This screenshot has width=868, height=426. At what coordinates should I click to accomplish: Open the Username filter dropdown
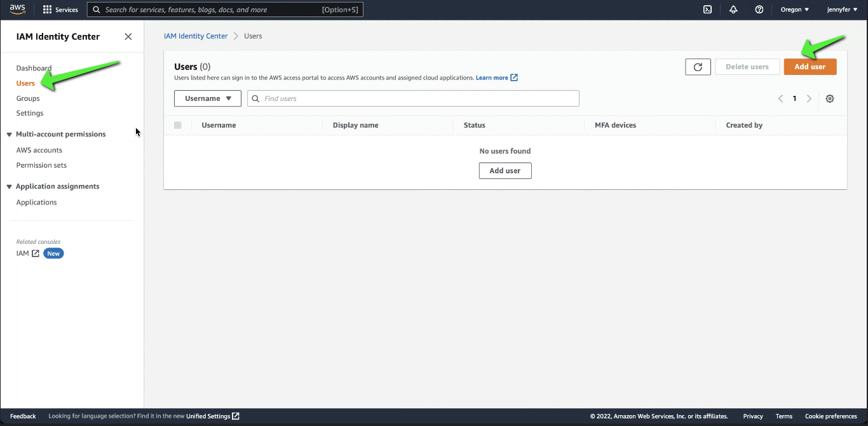208,98
